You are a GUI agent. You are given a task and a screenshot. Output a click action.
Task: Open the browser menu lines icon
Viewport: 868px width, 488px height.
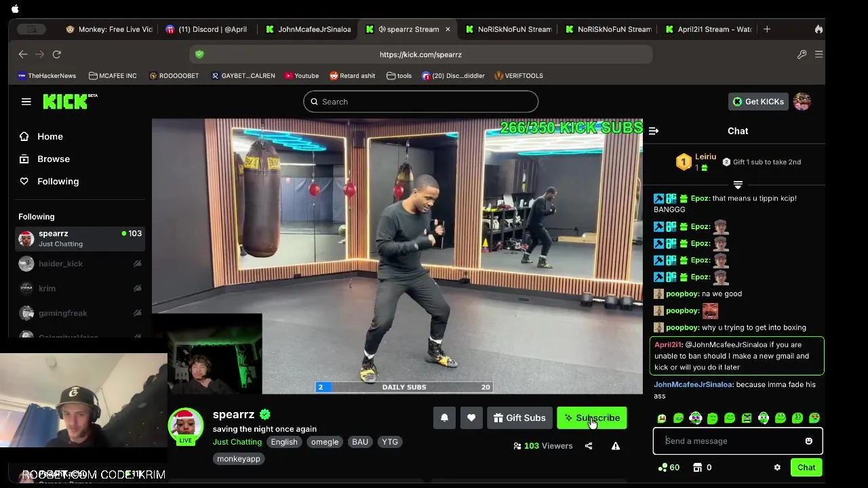pos(818,54)
